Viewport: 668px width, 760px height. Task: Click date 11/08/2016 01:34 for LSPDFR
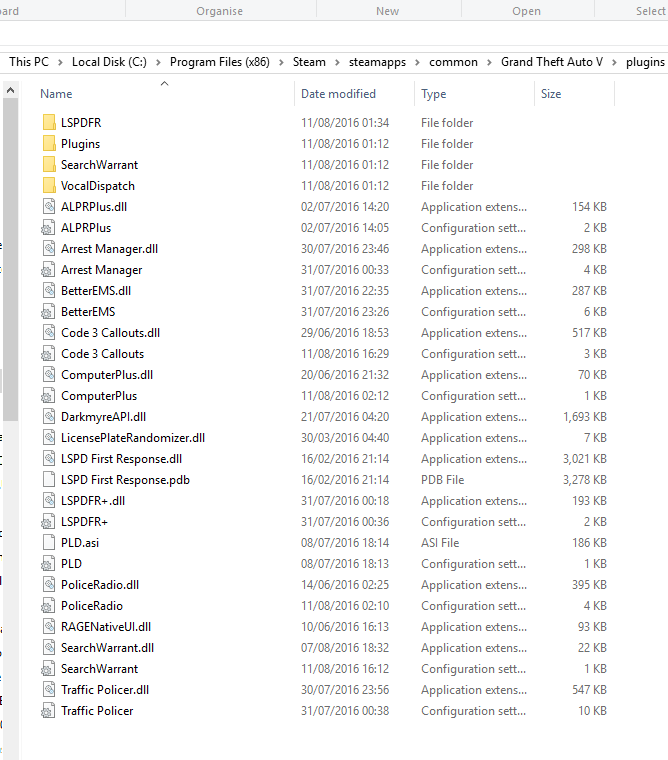pyautogui.click(x=345, y=123)
